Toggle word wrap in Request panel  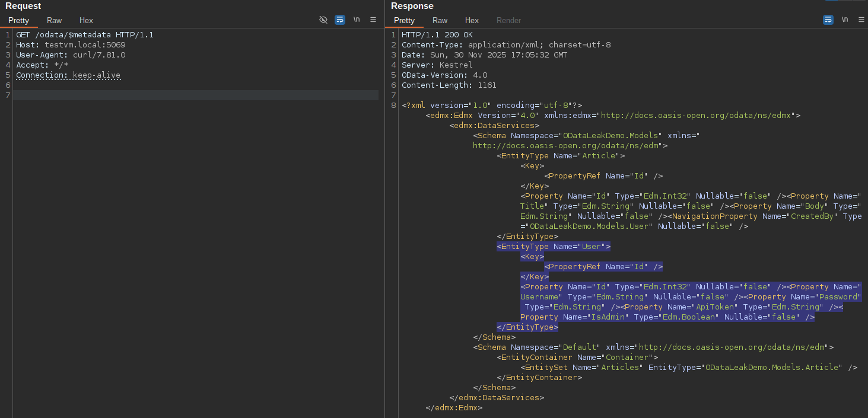click(340, 20)
